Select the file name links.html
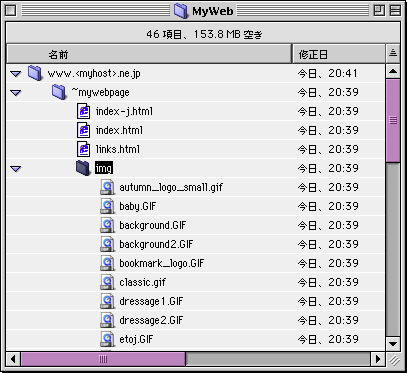Viewport: 407px width, 373px height. point(118,149)
